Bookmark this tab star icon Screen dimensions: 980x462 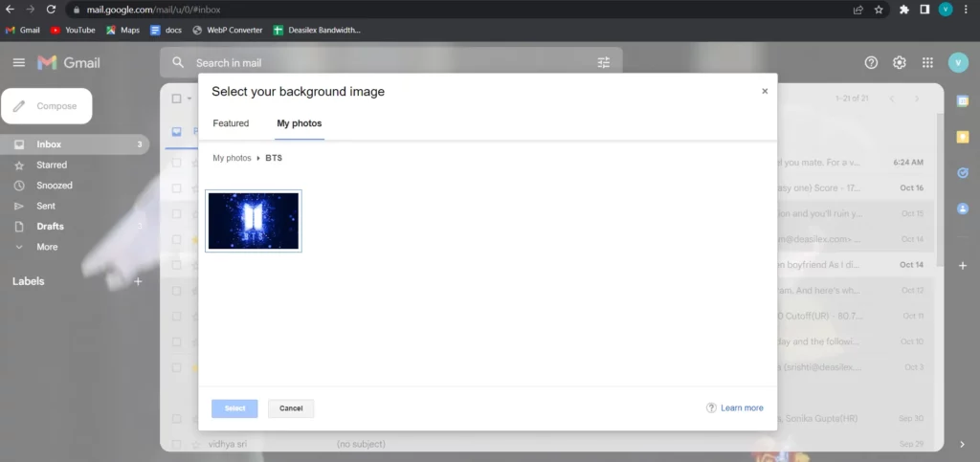click(x=879, y=10)
